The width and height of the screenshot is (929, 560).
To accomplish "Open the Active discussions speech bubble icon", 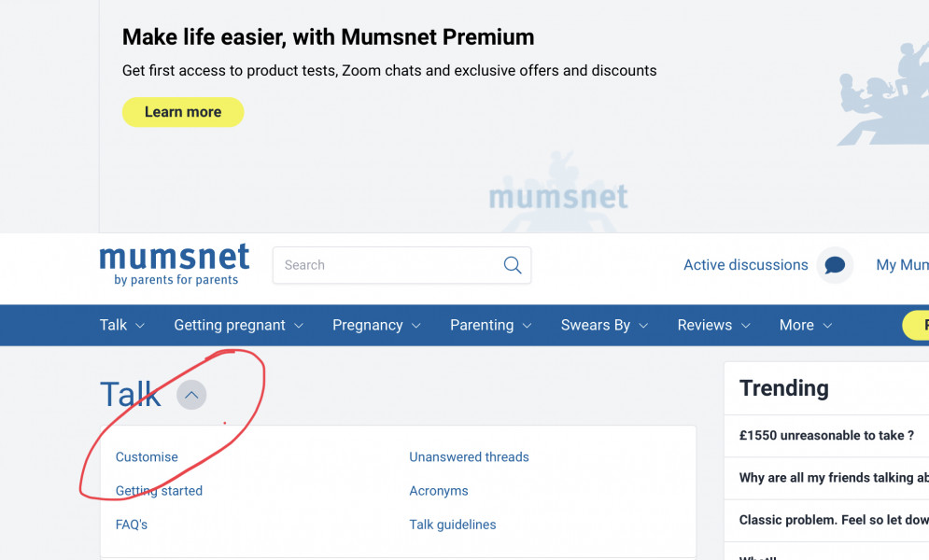I will pos(834,265).
